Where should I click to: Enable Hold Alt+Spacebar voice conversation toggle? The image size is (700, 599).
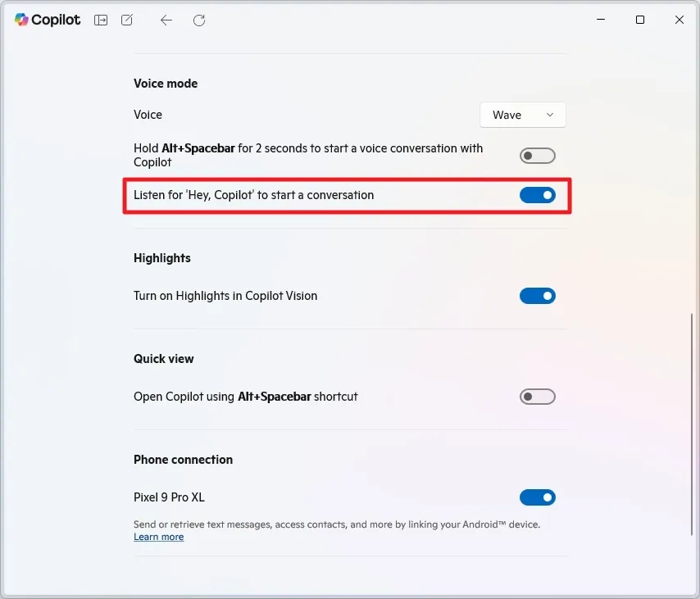pyautogui.click(x=538, y=155)
